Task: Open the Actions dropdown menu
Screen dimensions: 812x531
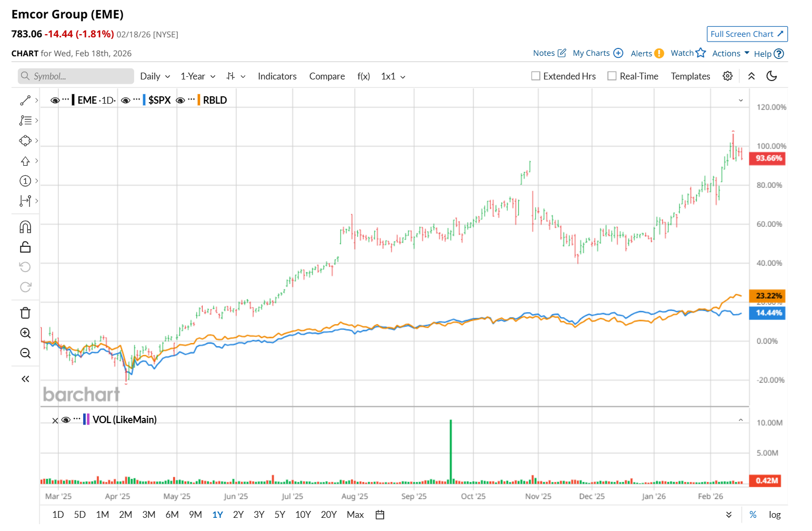Action: pos(730,54)
